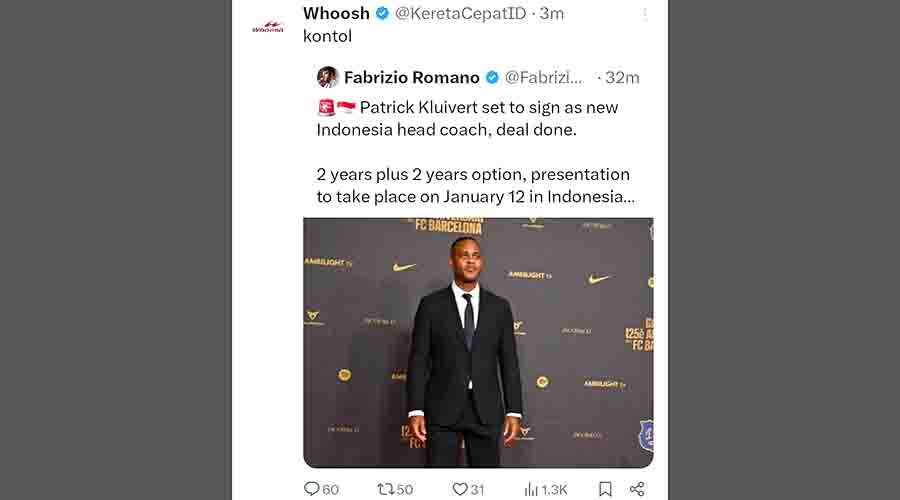The height and width of the screenshot is (500, 900).
Task: Toggle the like heart icon
Action: click(459, 489)
